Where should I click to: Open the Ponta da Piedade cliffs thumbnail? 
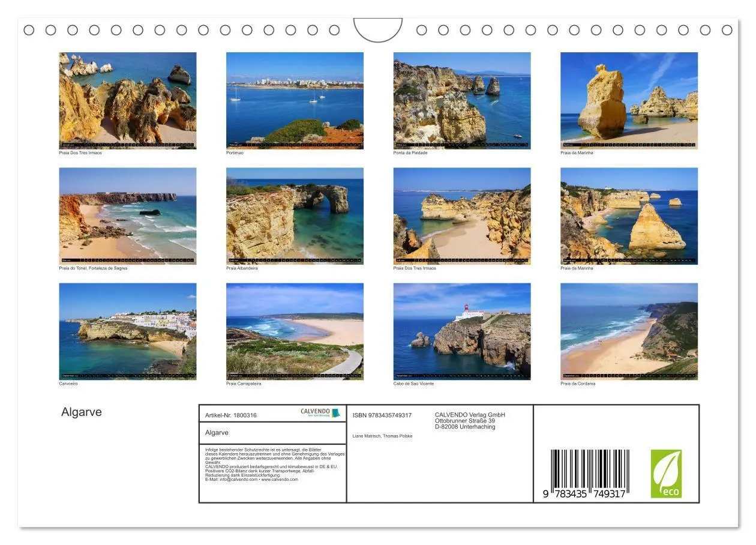pyautogui.click(x=462, y=100)
